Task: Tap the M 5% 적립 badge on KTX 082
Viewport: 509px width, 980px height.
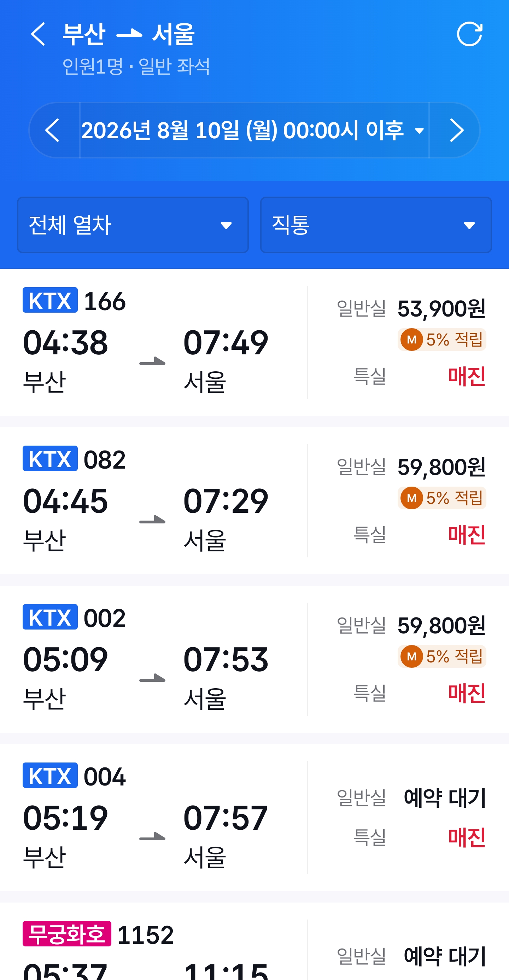Action: pyautogui.click(x=442, y=498)
